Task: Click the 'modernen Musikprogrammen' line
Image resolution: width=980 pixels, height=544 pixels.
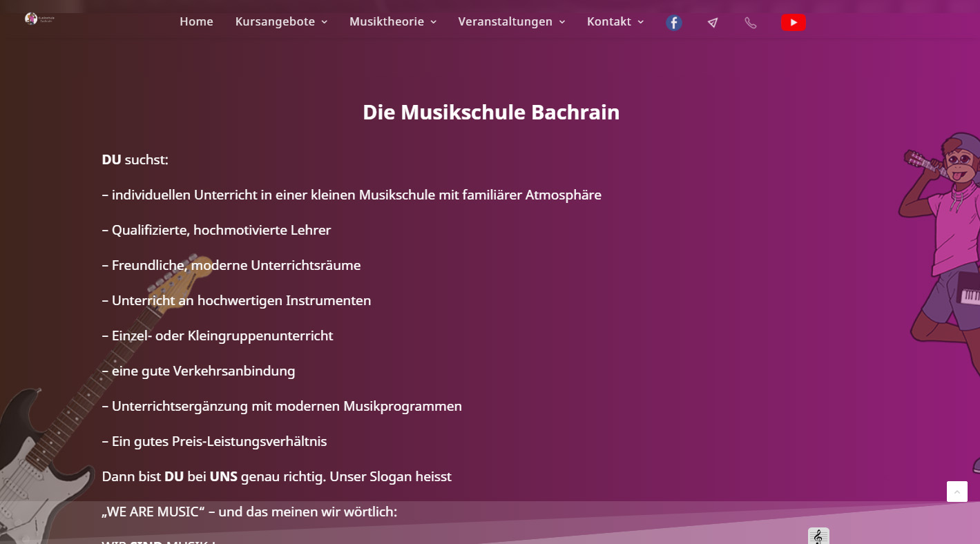Action: [x=282, y=406]
